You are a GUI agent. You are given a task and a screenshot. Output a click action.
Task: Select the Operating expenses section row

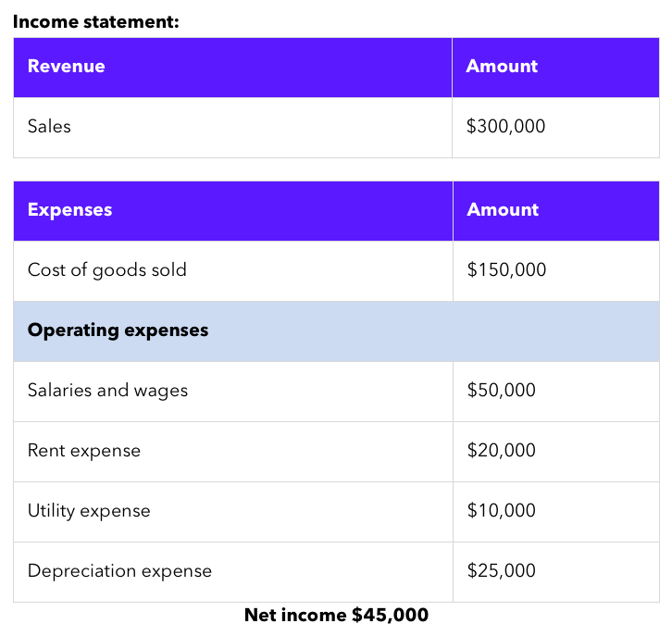(118, 330)
